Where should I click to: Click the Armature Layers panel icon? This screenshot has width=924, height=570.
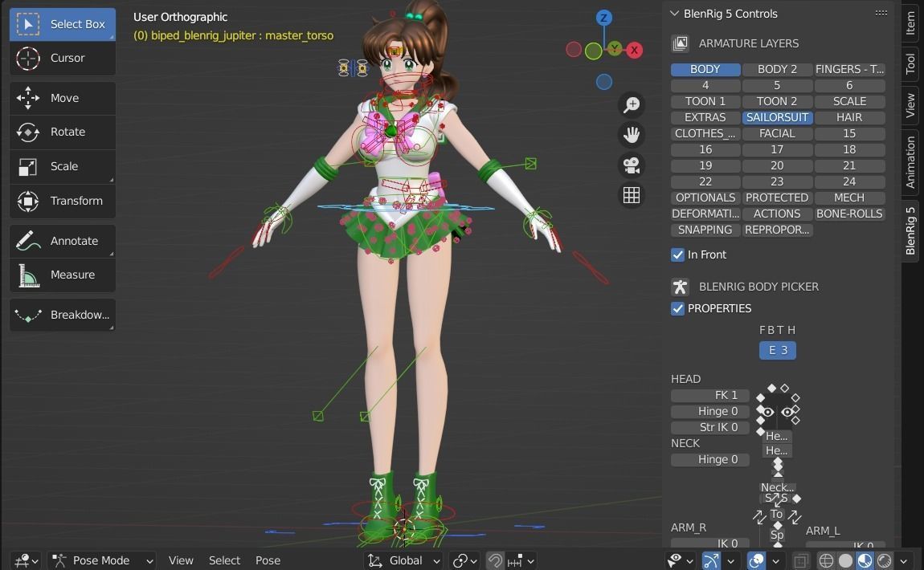[680, 43]
